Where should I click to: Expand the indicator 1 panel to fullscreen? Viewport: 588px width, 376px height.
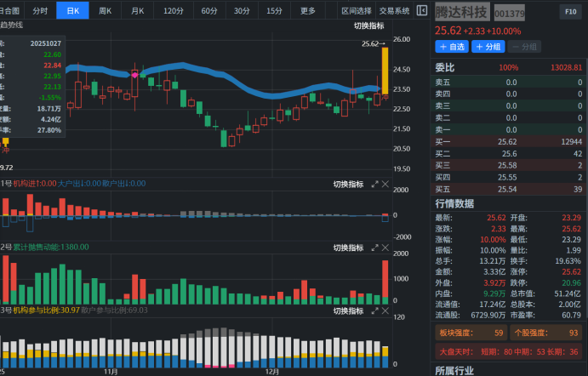[x=374, y=185]
